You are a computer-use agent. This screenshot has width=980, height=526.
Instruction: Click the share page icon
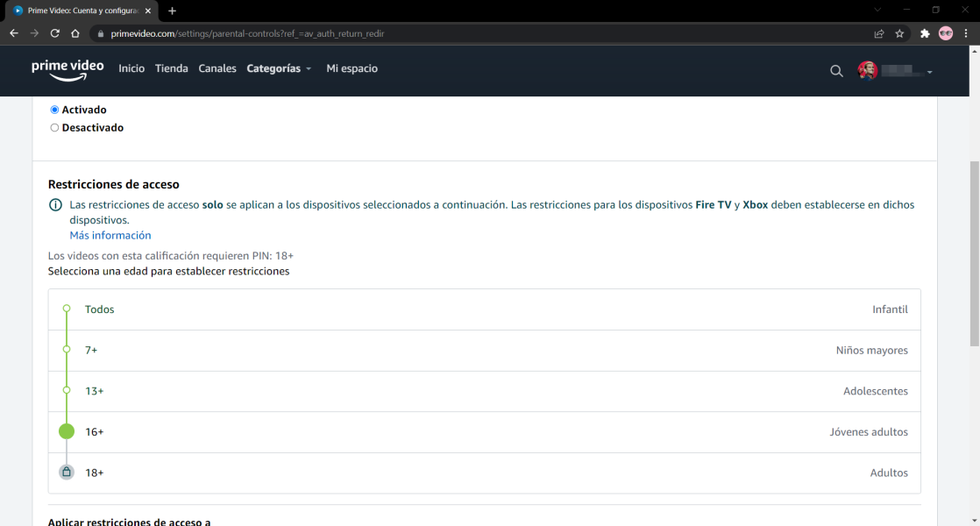click(x=878, y=33)
